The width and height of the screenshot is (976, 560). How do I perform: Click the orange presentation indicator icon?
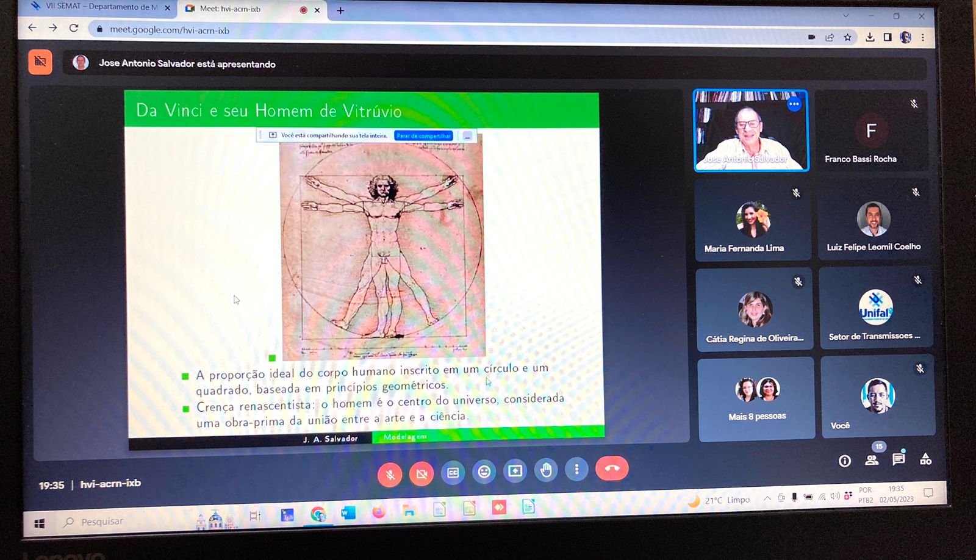click(x=40, y=62)
